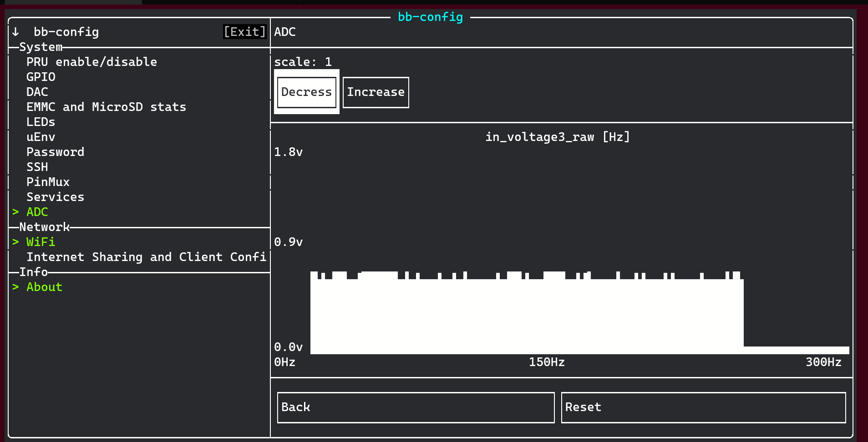
Task: Open PRU enable/disable settings
Action: (x=91, y=62)
